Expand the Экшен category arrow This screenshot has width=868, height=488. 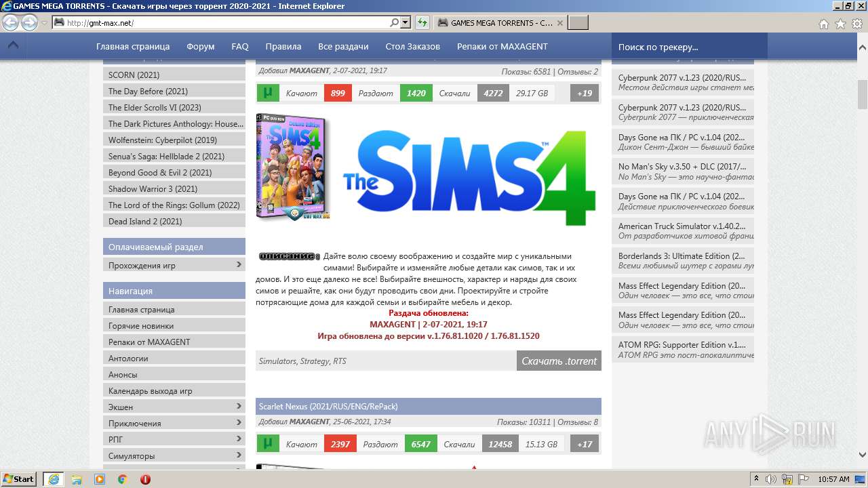(239, 406)
